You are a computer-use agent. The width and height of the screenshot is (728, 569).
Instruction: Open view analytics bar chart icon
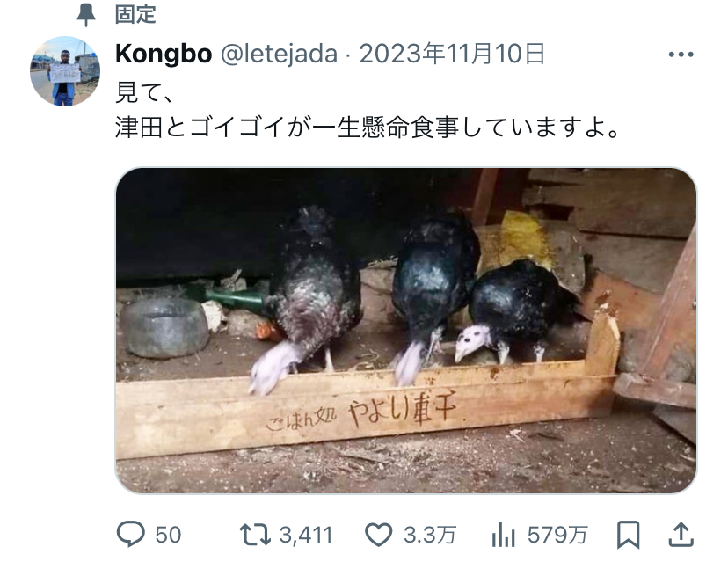click(503, 535)
